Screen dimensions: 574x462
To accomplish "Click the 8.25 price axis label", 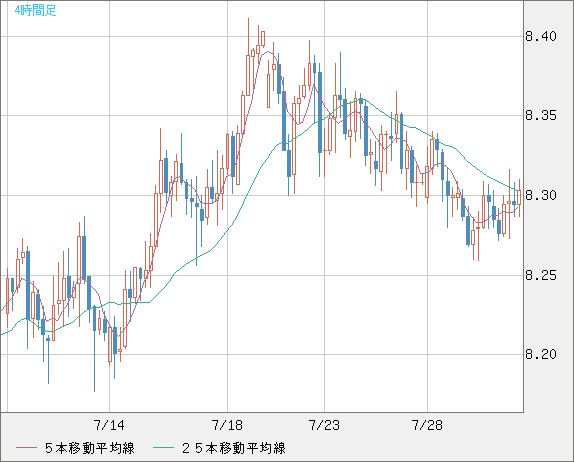I will [x=541, y=275].
